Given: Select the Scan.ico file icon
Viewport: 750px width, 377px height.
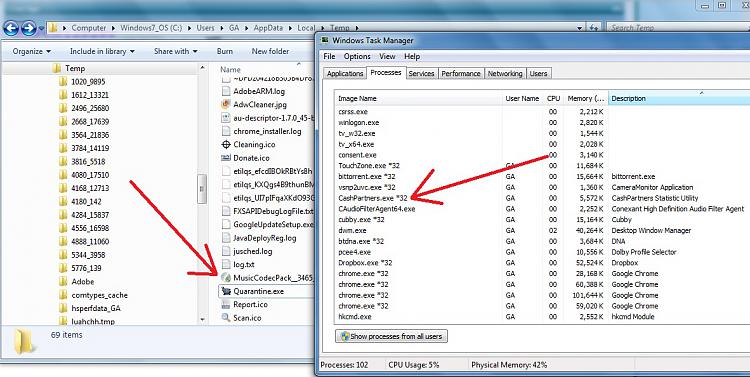Looking at the screenshot, I should (226, 318).
